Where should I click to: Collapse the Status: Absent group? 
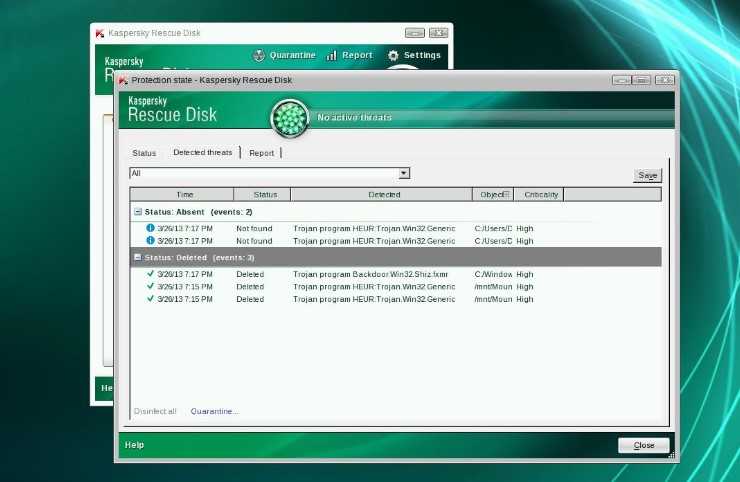(138, 212)
